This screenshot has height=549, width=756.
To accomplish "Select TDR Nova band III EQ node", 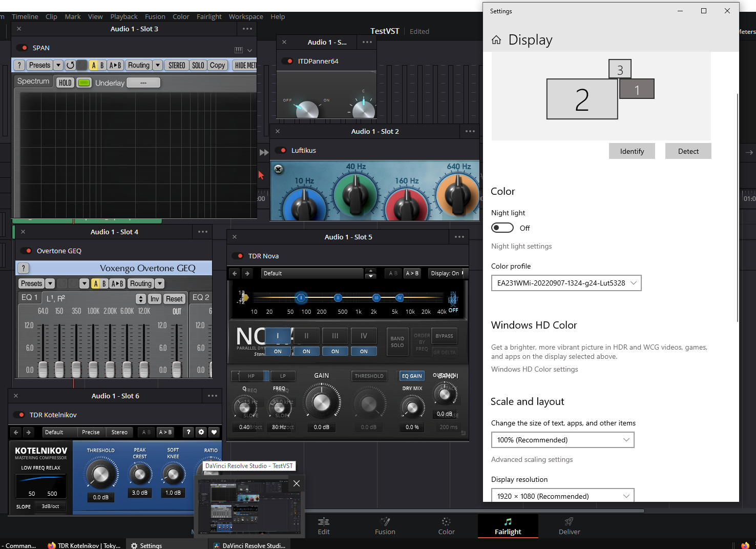I will 376,298.
